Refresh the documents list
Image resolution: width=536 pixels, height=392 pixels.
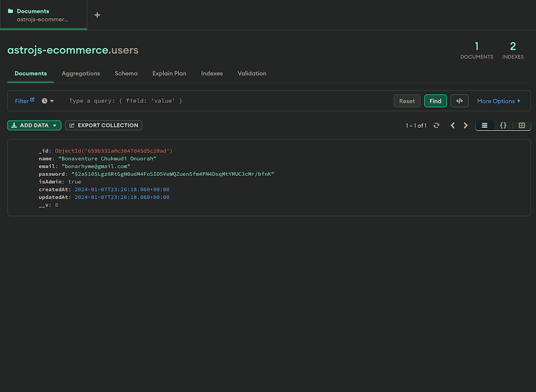(x=436, y=125)
